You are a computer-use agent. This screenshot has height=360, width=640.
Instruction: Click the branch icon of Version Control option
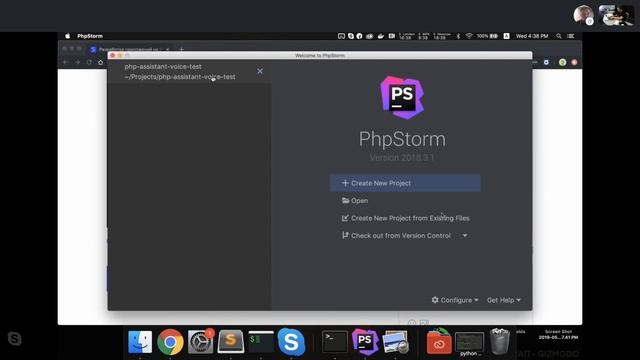pos(345,235)
